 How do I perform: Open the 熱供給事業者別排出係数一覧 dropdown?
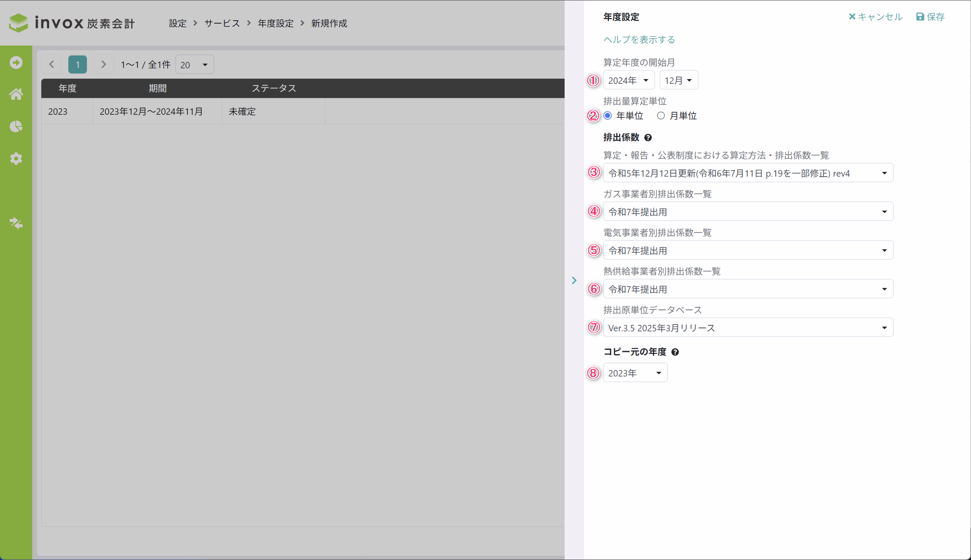(x=748, y=289)
